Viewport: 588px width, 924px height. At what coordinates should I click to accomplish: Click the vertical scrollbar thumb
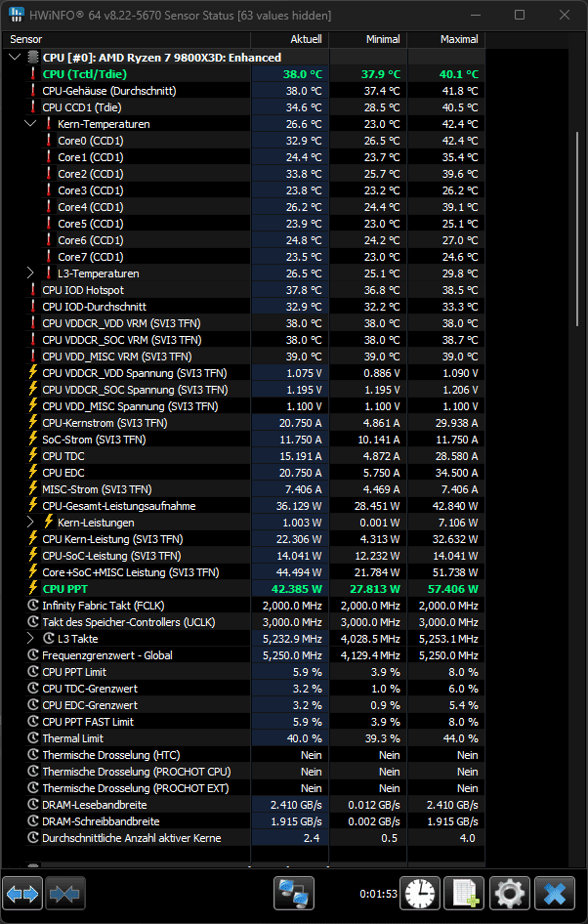577,229
